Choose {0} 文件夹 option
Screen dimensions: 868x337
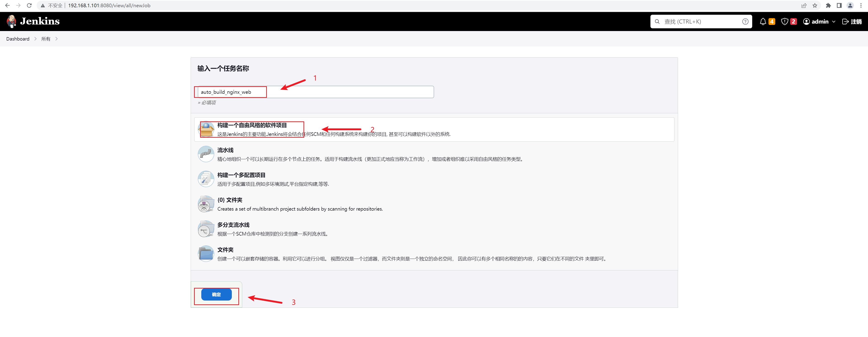point(434,204)
